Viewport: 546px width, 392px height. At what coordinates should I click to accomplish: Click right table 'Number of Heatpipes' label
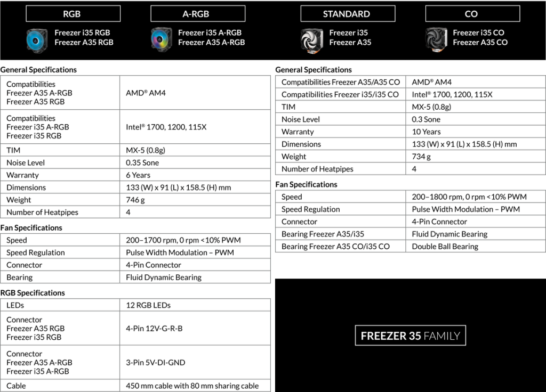click(x=317, y=169)
